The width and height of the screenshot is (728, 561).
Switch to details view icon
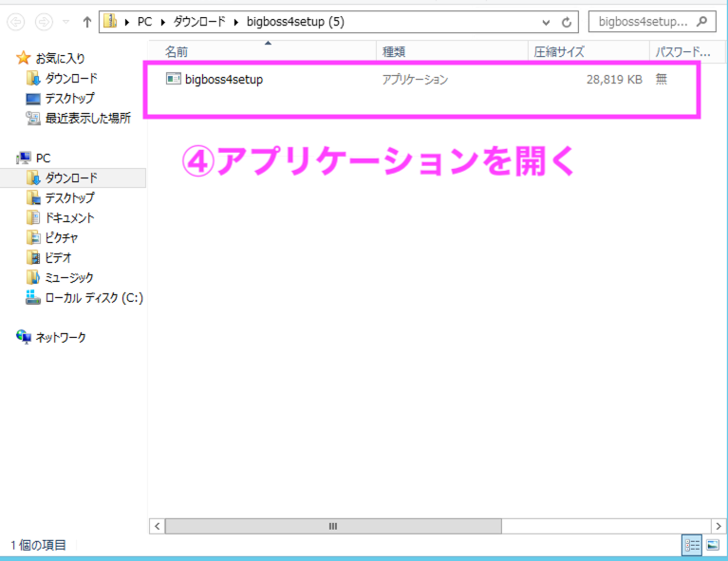point(692,545)
